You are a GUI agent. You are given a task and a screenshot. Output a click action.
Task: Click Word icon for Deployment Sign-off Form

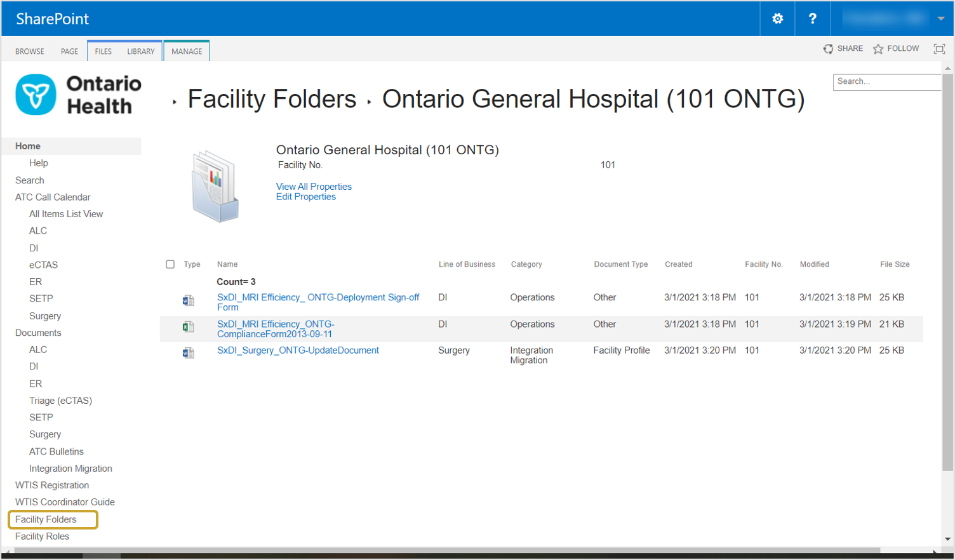point(188,300)
